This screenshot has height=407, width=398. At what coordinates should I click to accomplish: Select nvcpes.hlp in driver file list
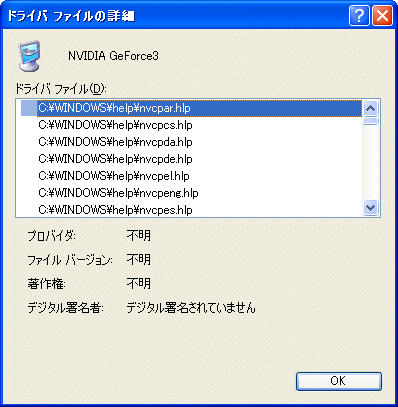coord(115,210)
